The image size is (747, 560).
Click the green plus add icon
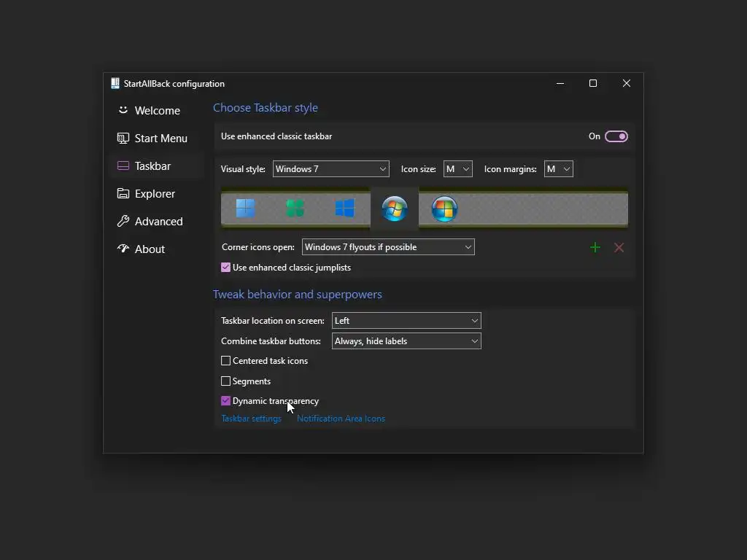pos(595,247)
